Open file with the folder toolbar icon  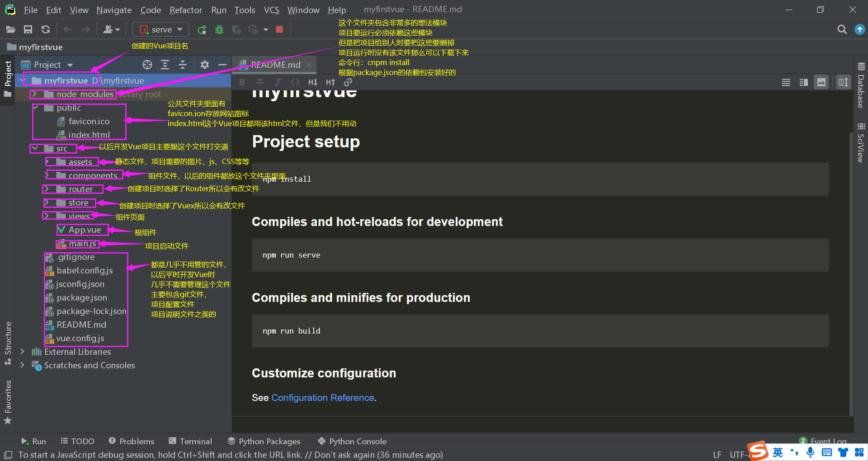10,29
